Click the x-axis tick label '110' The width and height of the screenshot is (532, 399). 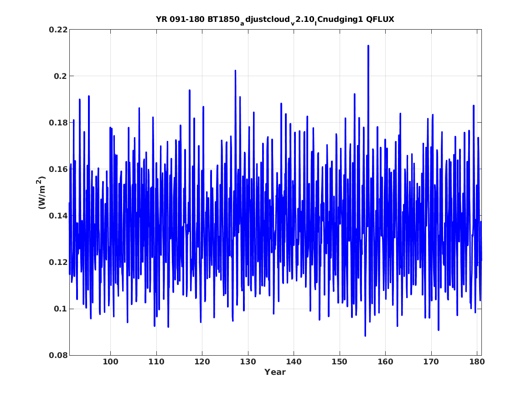point(156,362)
